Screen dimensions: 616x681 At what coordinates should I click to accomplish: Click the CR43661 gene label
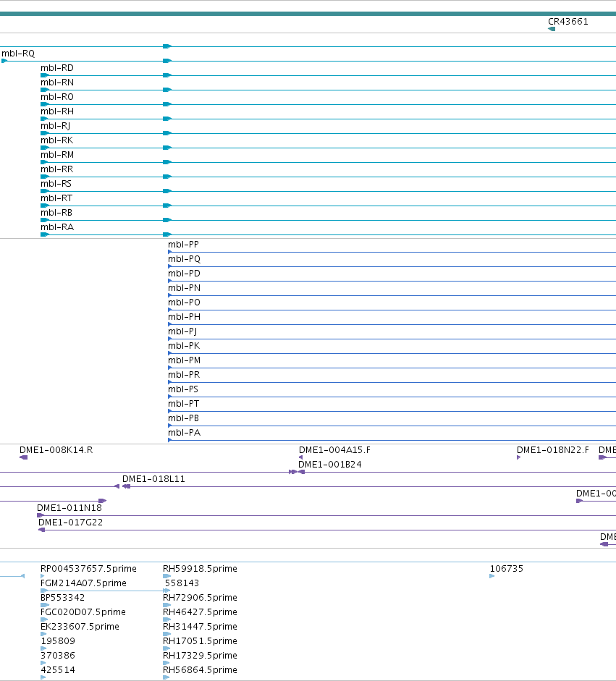[568, 22]
